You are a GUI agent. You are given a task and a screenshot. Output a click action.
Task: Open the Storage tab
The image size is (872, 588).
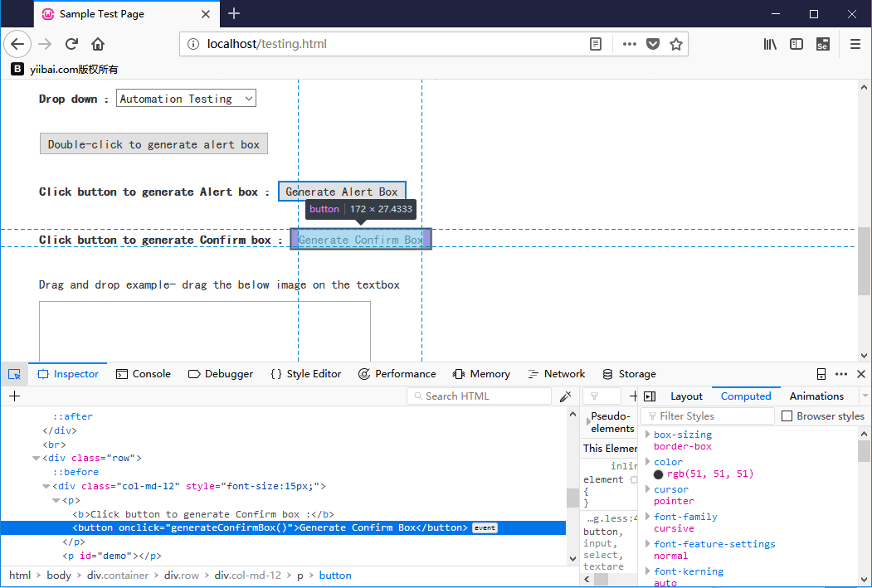tap(630, 374)
